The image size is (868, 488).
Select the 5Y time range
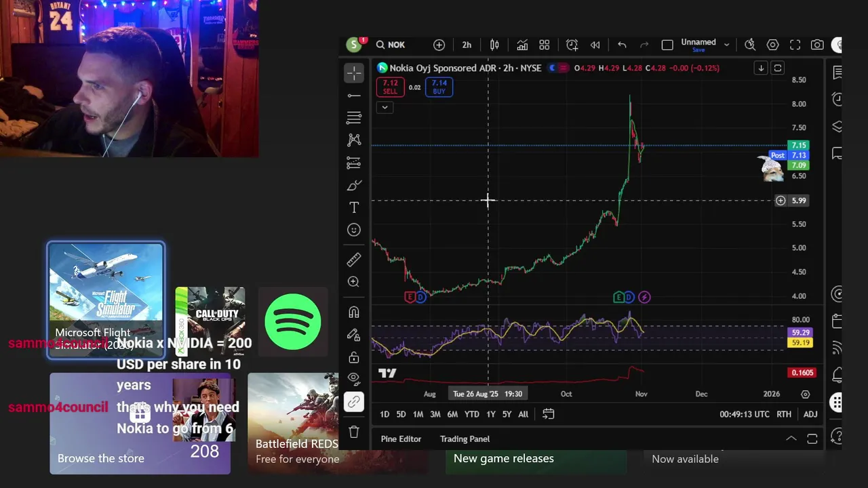pyautogui.click(x=507, y=414)
